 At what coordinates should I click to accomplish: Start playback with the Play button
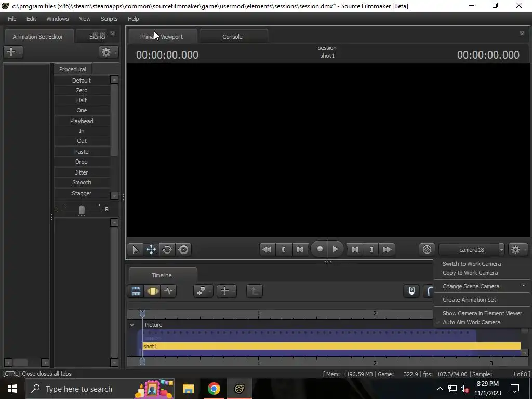(336, 249)
